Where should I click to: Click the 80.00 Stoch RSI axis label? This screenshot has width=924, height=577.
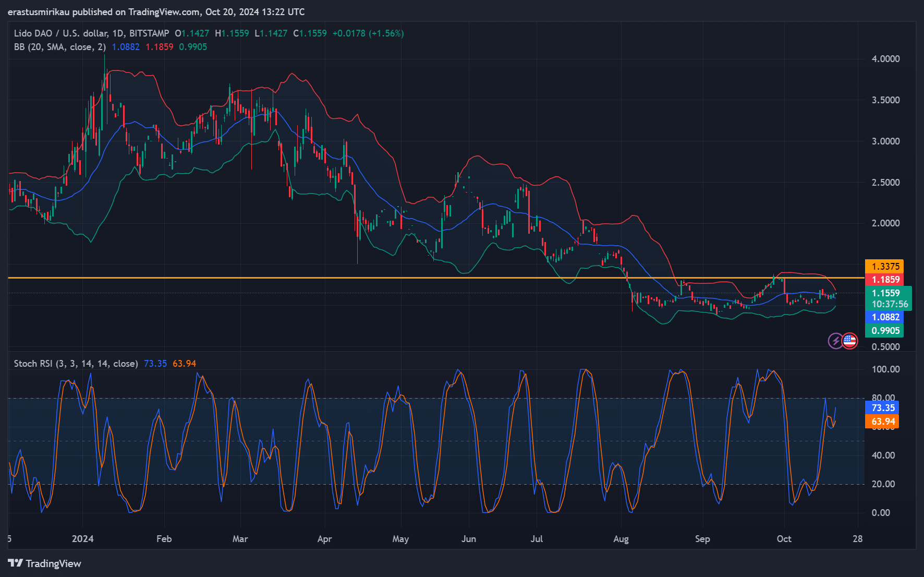tap(883, 398)
